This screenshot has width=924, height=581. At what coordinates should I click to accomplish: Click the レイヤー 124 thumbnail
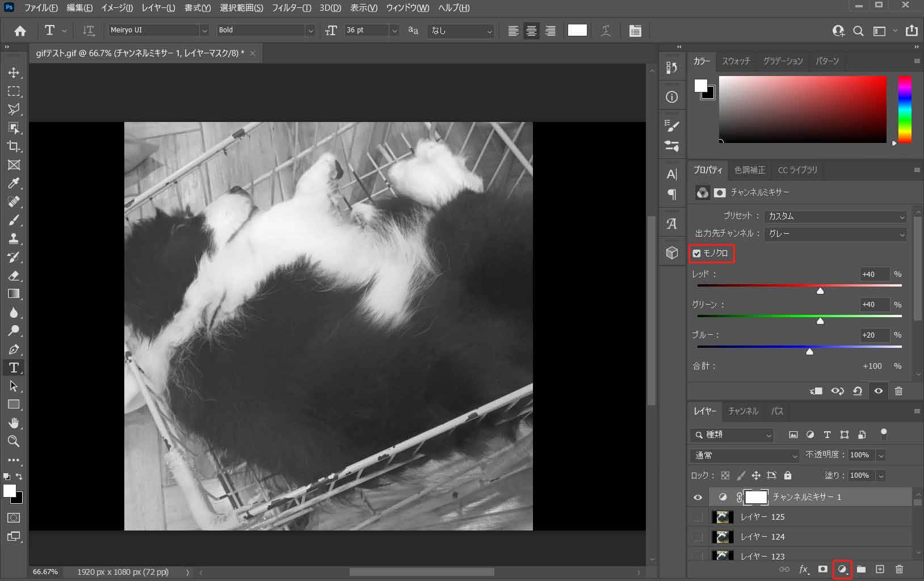coord(723,536)
